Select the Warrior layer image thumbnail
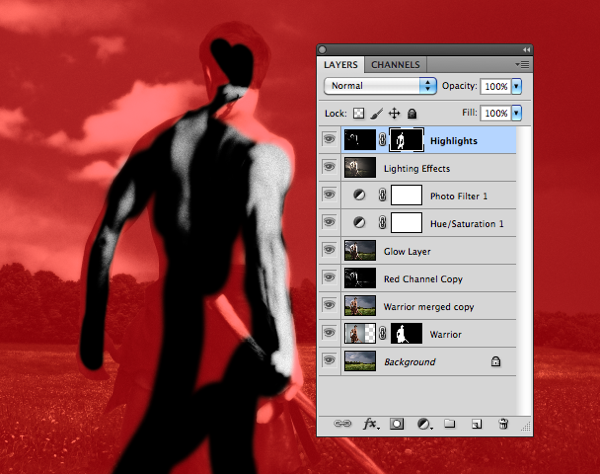 pos(360,334)
